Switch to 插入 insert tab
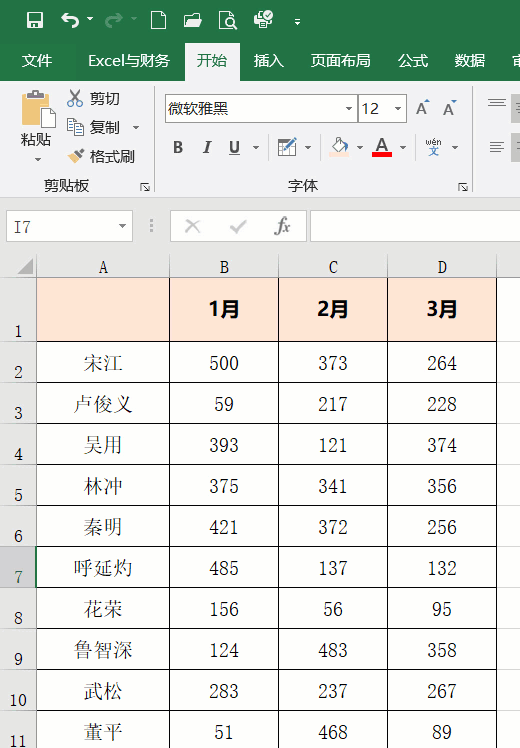 coord(269,61)
